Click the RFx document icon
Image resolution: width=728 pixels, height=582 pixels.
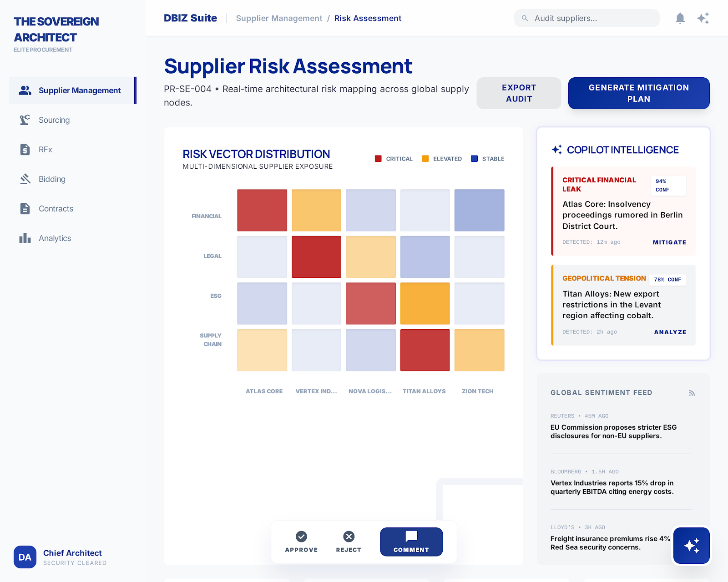[x=25, y=150]
